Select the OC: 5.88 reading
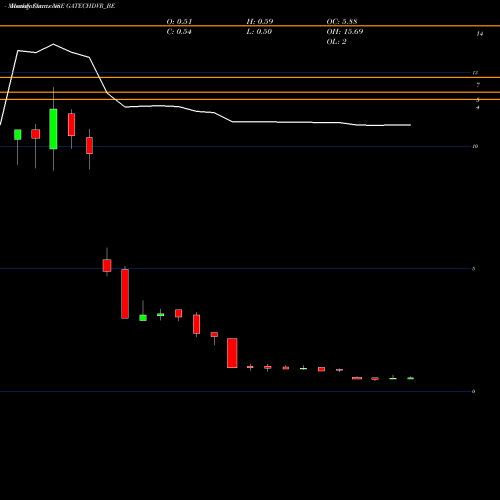The image size is (500, 500). tap(342, 22)
